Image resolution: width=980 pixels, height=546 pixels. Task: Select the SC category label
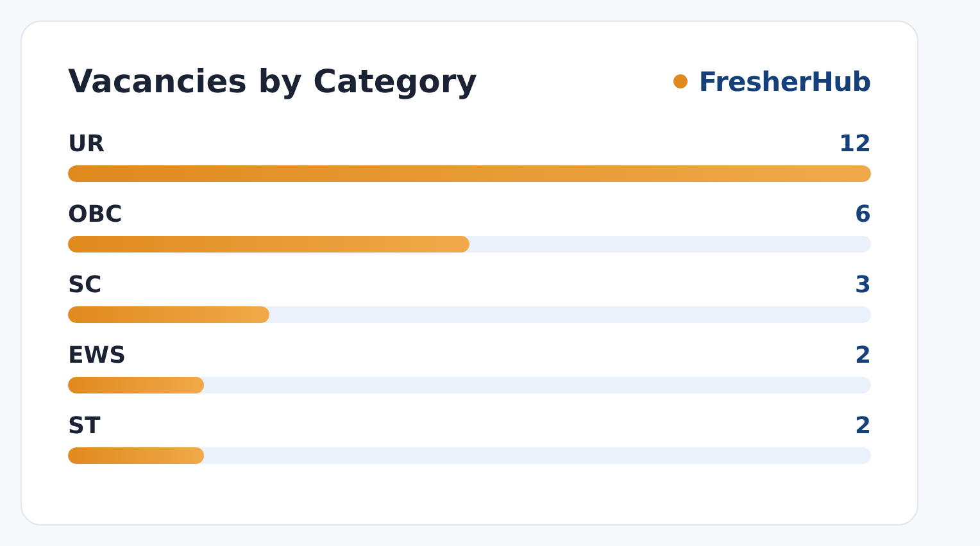click(x=85, y=285)
